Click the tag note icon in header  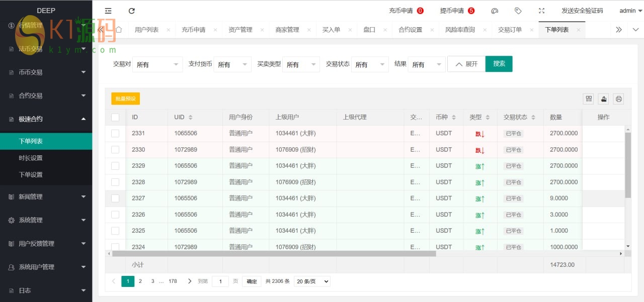click(518, 11)
